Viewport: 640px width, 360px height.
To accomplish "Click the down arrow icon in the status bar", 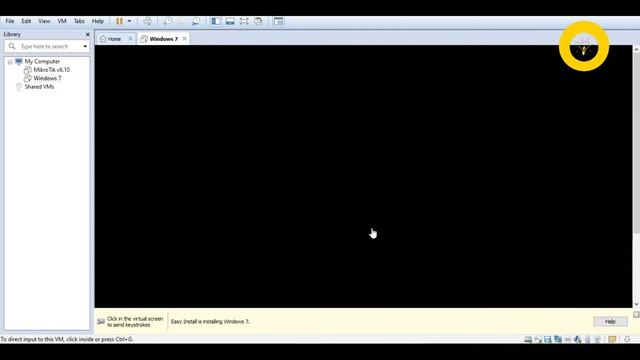I will point(627,339).
